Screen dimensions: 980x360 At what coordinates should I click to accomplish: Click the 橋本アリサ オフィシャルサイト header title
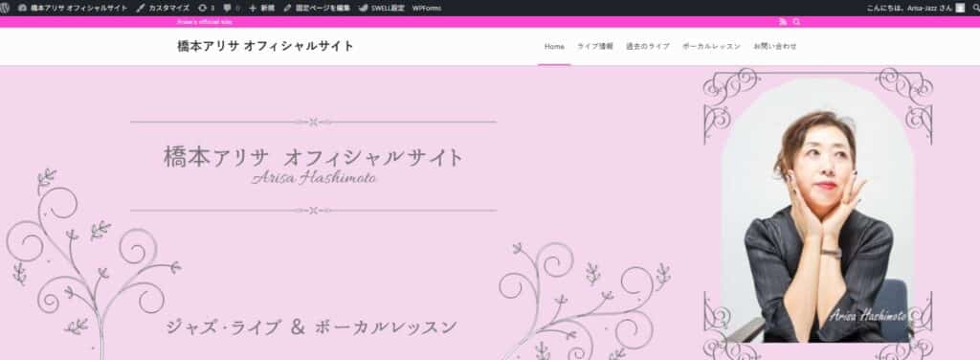[x=266, y=46]
